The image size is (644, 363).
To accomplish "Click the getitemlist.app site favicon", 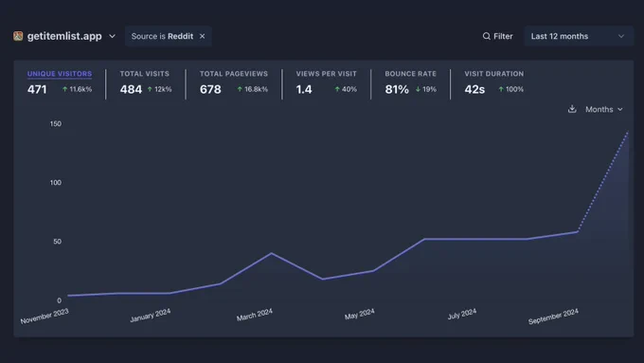I will 18,36.
